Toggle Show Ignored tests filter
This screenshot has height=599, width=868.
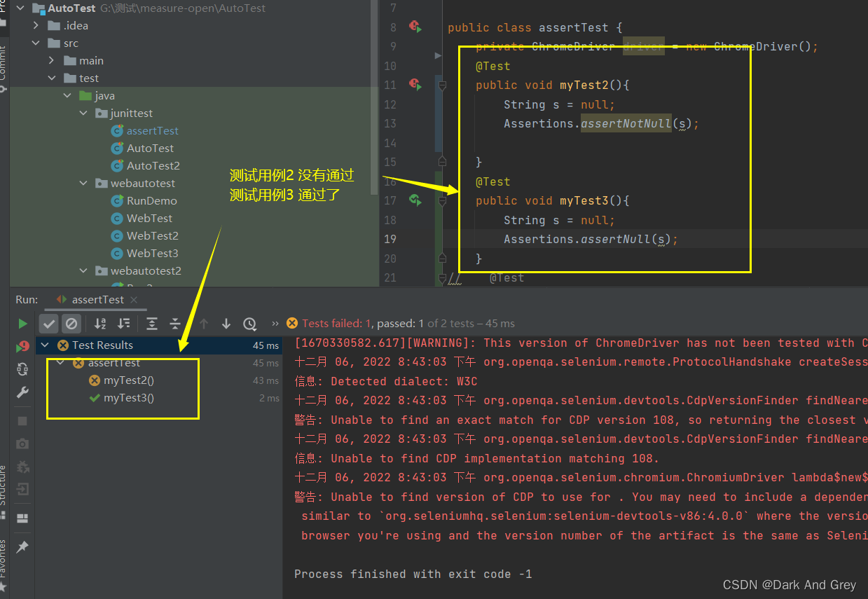71,324
